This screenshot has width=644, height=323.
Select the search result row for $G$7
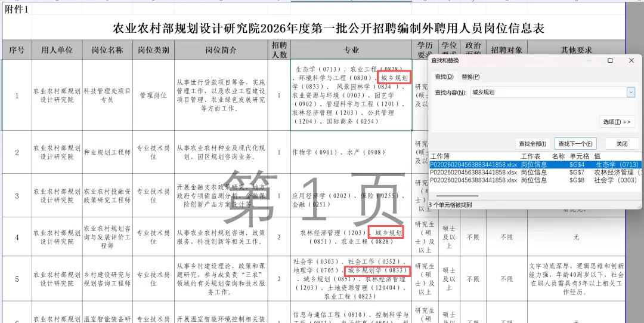pyautogui.click(x=535, y=172)
